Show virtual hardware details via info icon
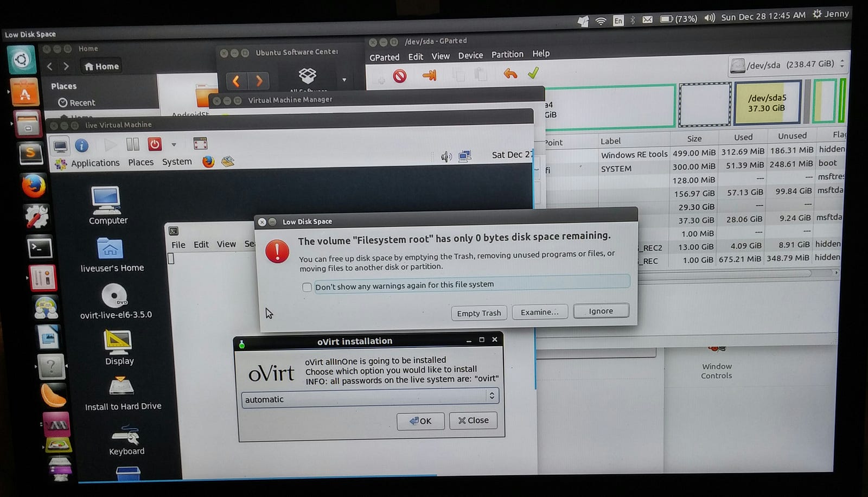868x497 pixels. [81, 145]
